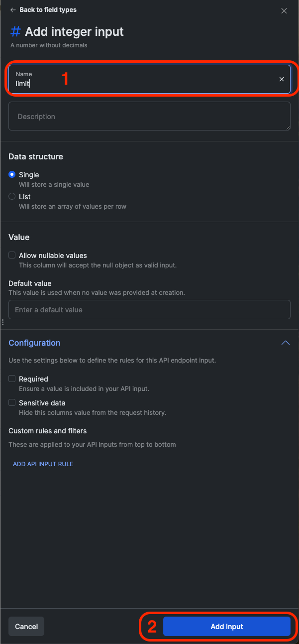Screen dimensions: 299x644
Task: Click the panel edge drag handle dots
Action: pyautogui.click(x=2, y=322)
